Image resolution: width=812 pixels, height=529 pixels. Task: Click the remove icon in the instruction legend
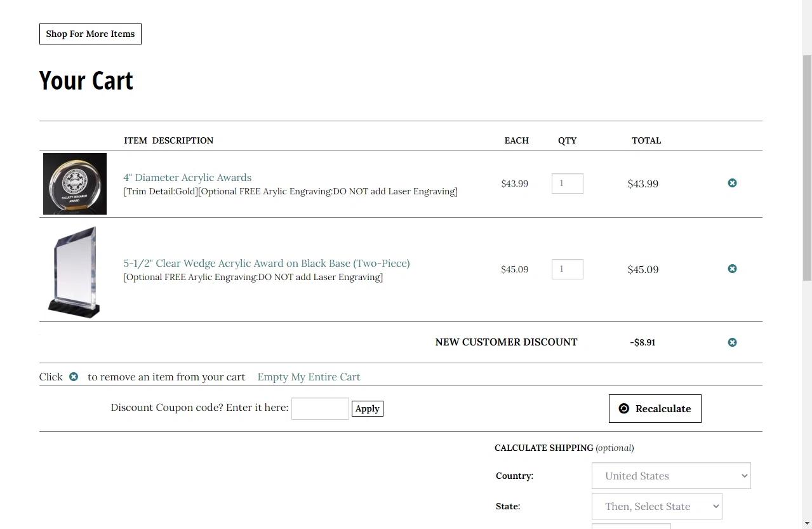click(74, 377)
